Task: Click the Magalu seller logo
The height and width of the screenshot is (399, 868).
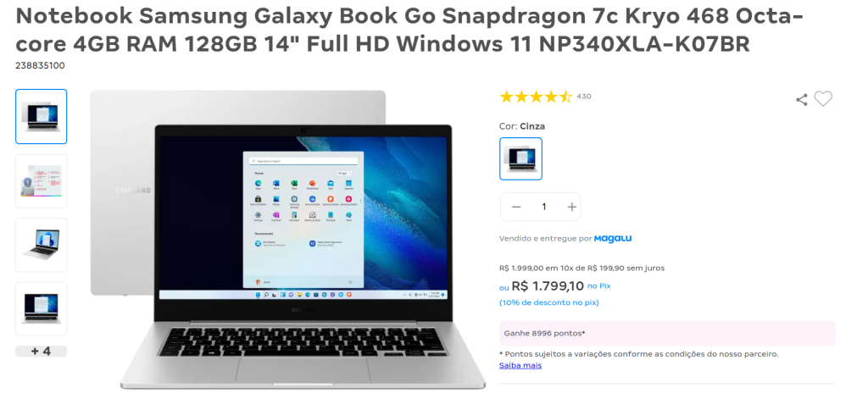Action: [613, 239]
